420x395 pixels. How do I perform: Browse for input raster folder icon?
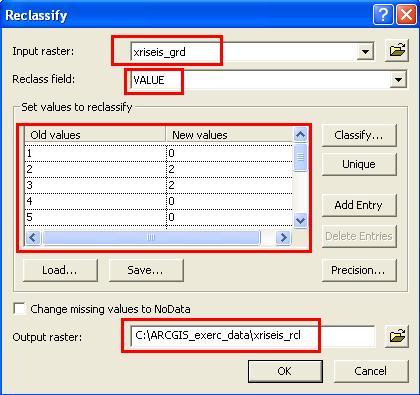point(397,51)
